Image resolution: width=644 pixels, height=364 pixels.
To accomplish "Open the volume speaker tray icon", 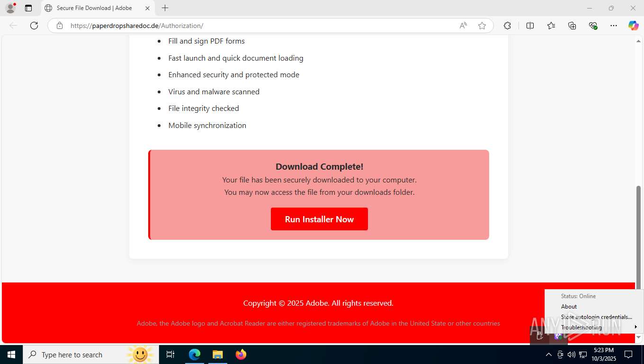I will click(x=572, y=355).
